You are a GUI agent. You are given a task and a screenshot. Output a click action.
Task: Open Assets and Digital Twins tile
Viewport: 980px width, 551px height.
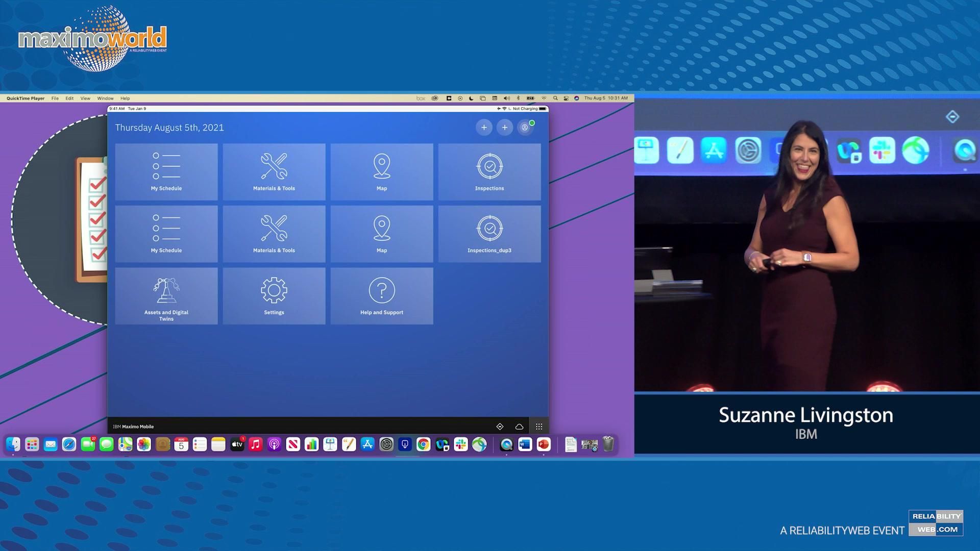[166, 296]
